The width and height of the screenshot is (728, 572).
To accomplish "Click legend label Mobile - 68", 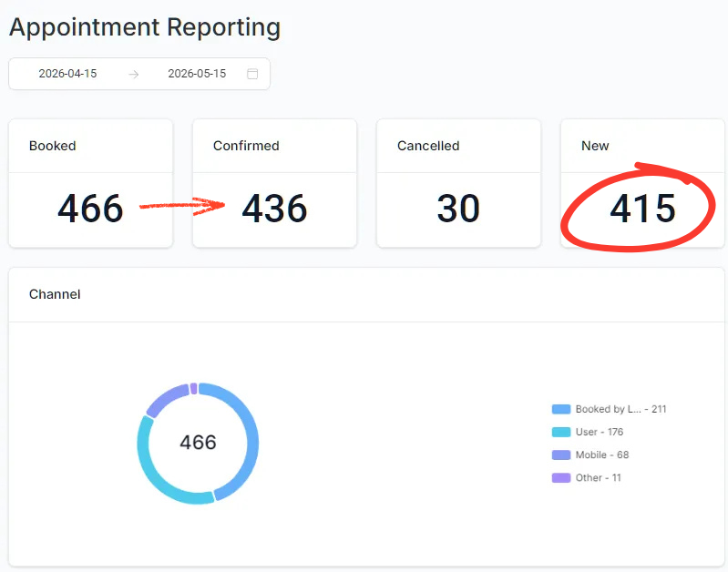I will [602, 455].
